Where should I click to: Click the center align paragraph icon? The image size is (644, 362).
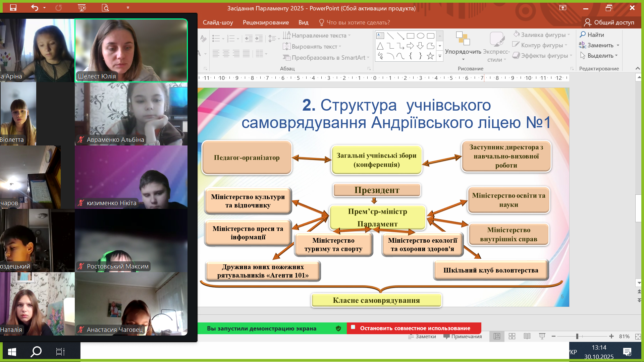[x=226, y=54]
